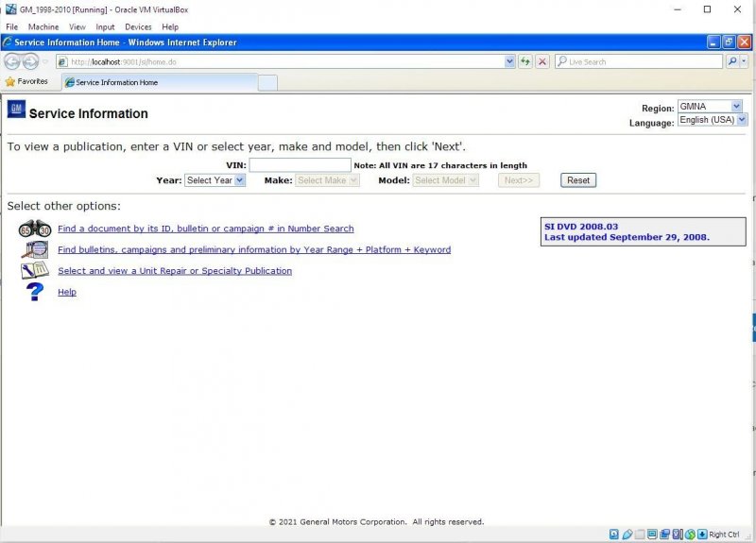The image size is (756, 543).
Task: Open the VirtualBox Devices menu
Action: (x=138, y=27)
